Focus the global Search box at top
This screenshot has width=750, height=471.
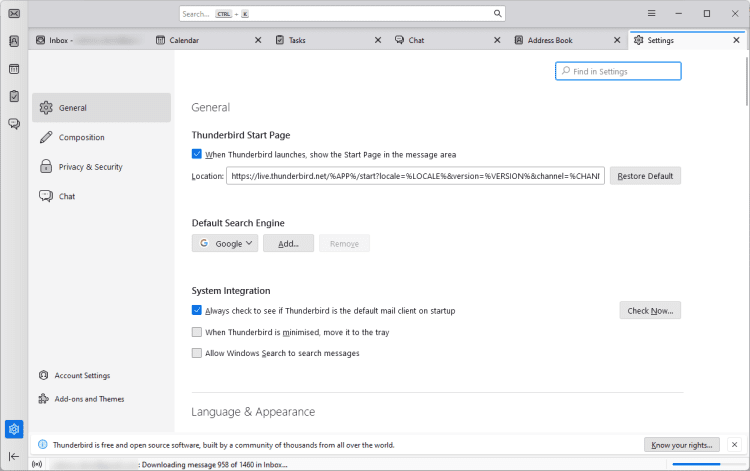(x=342, y=13)
